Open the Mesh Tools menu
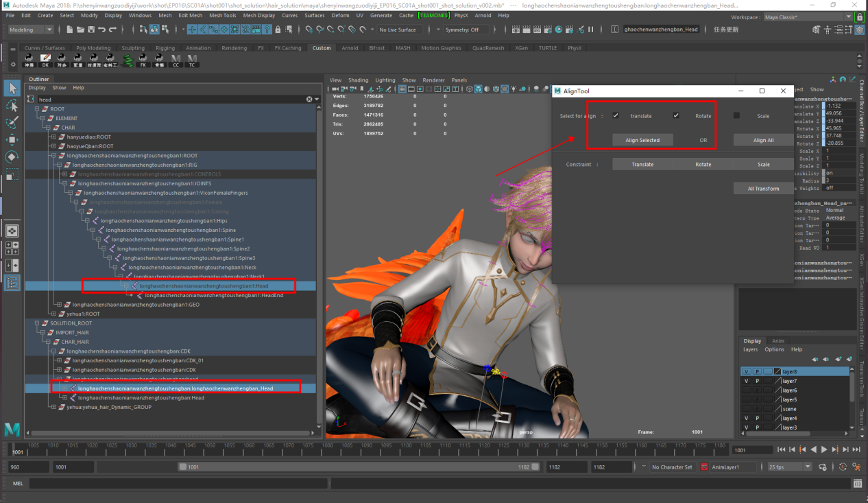 [222, 15]
